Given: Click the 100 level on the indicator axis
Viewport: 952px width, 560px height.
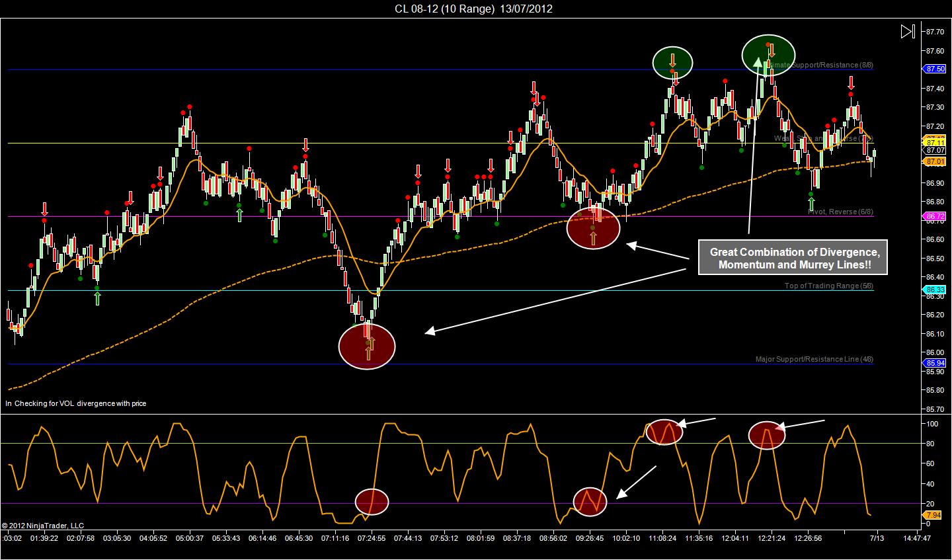Looking at the screenshot, I should pos(932,423).
